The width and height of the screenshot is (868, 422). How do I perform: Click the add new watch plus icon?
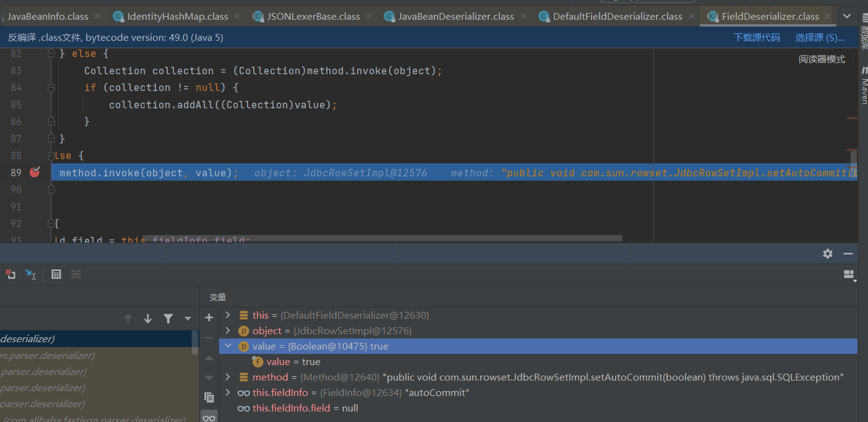(x=208, y=317)
